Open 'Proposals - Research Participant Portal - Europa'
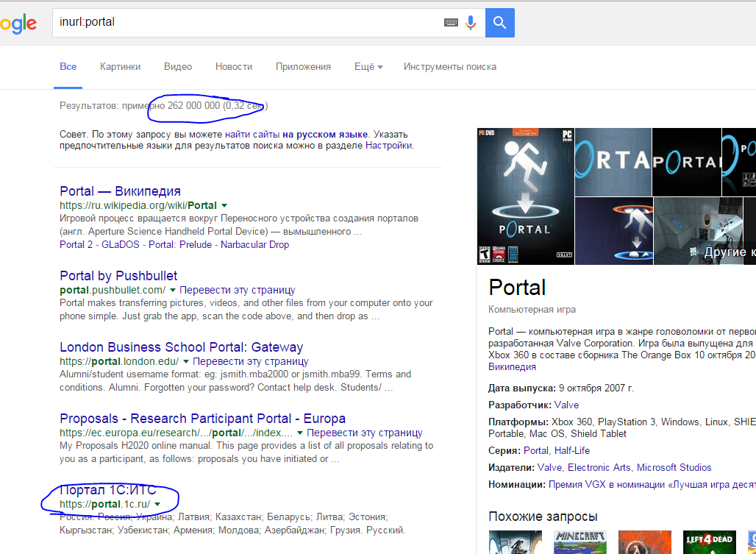This screenshot has width=756, height=554. click(202, 419)
